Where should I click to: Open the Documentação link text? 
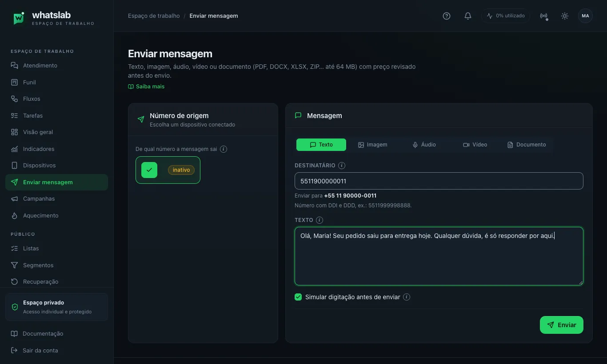tap(43, 333)
